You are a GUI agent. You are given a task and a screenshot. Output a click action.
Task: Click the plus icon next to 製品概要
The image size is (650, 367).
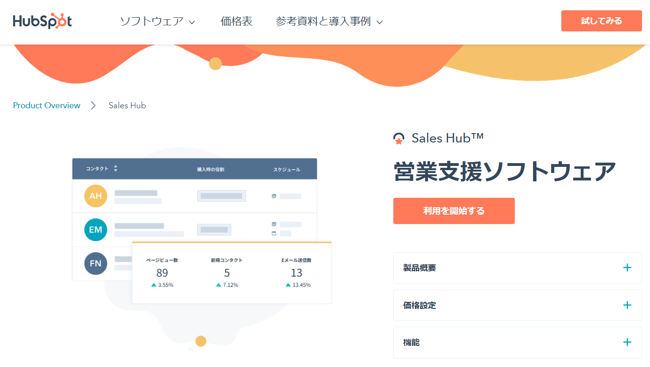coord(627,268)
